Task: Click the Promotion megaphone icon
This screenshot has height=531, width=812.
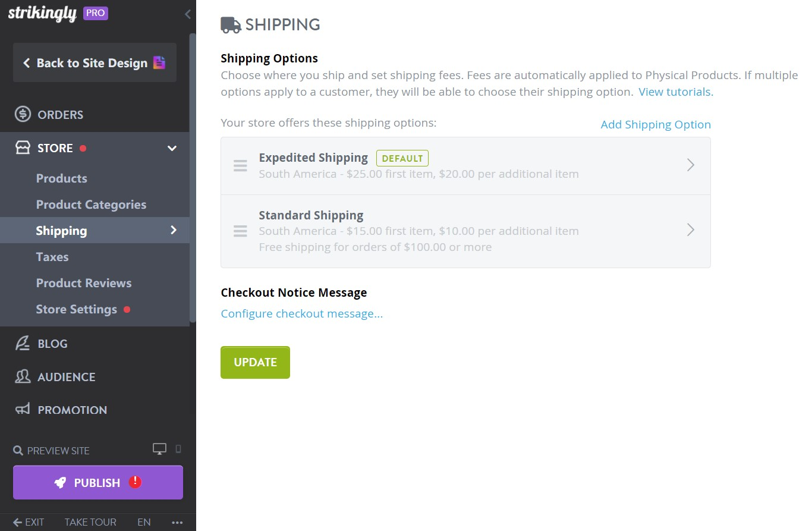Action: (22, 410)
